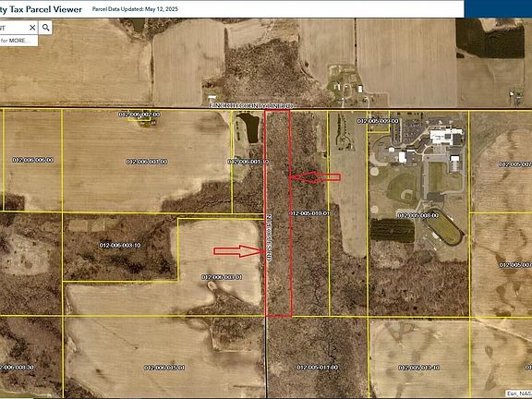Clear the search box with the X icon
Viewport: 532px width, 399px height.
coord(32,28)
